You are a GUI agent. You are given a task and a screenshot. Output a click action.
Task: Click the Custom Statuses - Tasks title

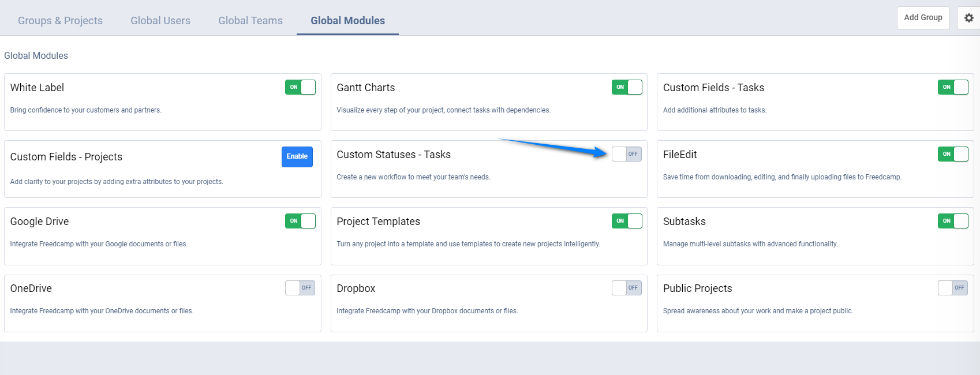point(394,155)
